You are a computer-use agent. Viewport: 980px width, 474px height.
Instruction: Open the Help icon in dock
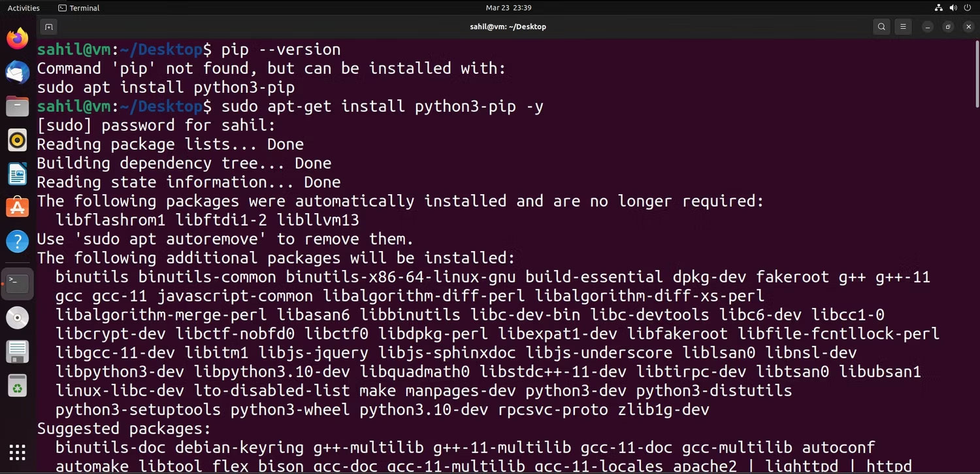click(18, 242)
